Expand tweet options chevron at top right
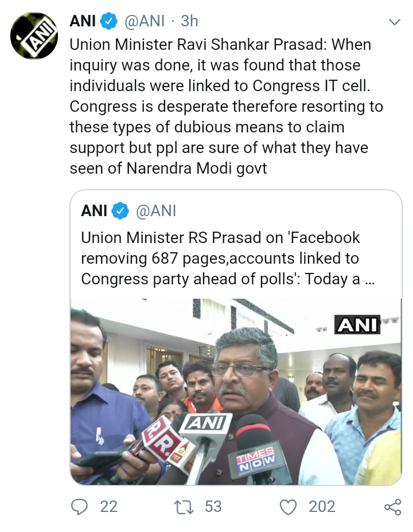The height and width of the screenshot is (532, 413). [x=394, y=22]
